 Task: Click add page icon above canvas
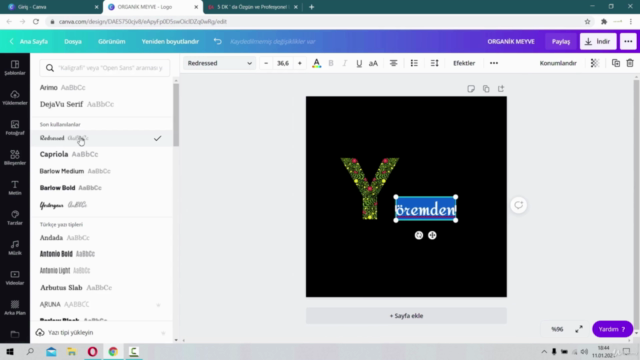coord(501,89)
